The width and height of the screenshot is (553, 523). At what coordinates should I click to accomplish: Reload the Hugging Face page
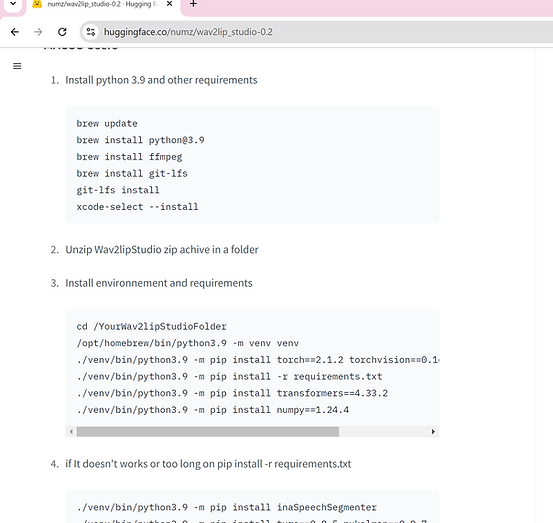(62, 32)
